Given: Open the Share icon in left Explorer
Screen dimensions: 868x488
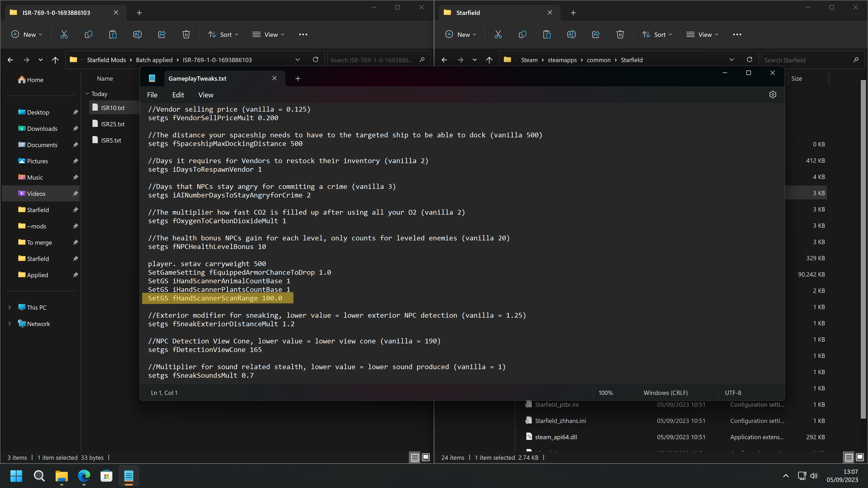Looking at the screenshot, I should coord(162,34).
